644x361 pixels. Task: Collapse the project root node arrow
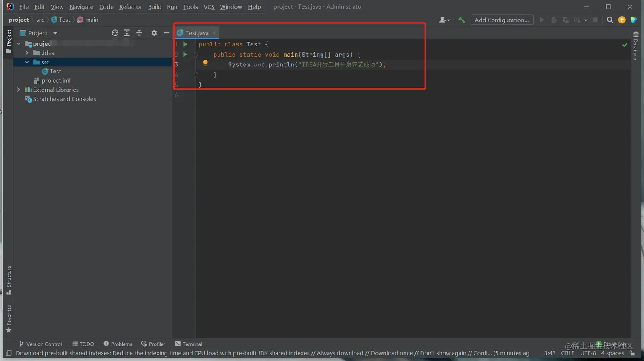pyautogui.click(x=19, y=43)
